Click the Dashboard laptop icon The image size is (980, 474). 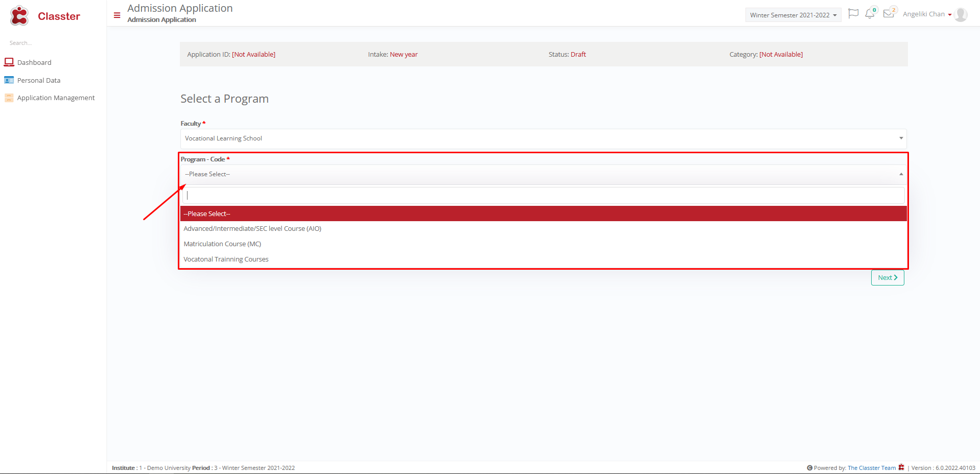pos(9,62)
